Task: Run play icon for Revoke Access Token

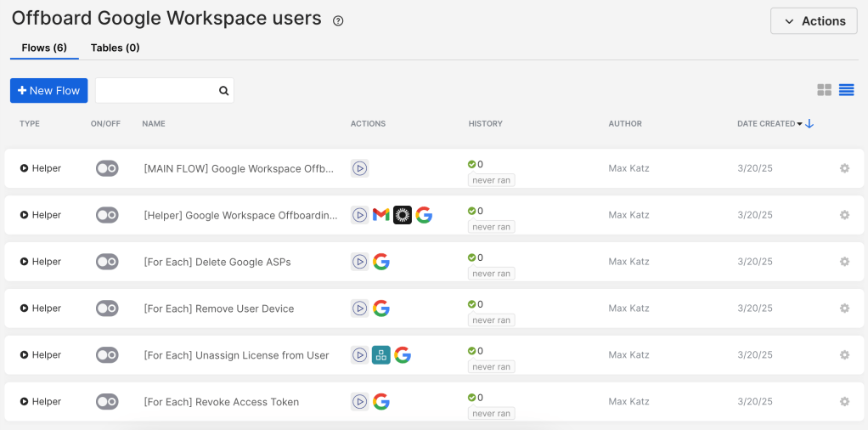Action: tap(360, 402)
